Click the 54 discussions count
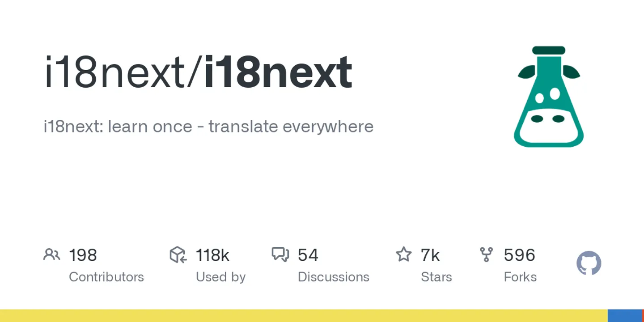This screenshot has height=322, width=644. tap(308, 255)
